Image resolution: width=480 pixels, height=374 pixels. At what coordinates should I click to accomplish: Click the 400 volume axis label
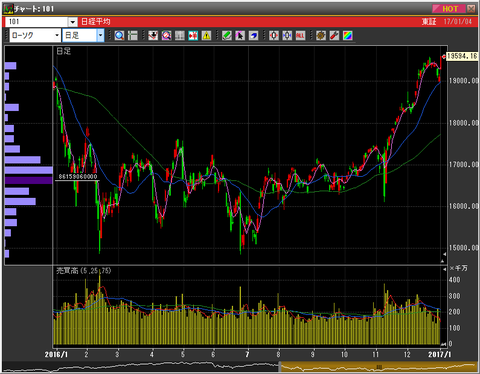click(454, 280)
